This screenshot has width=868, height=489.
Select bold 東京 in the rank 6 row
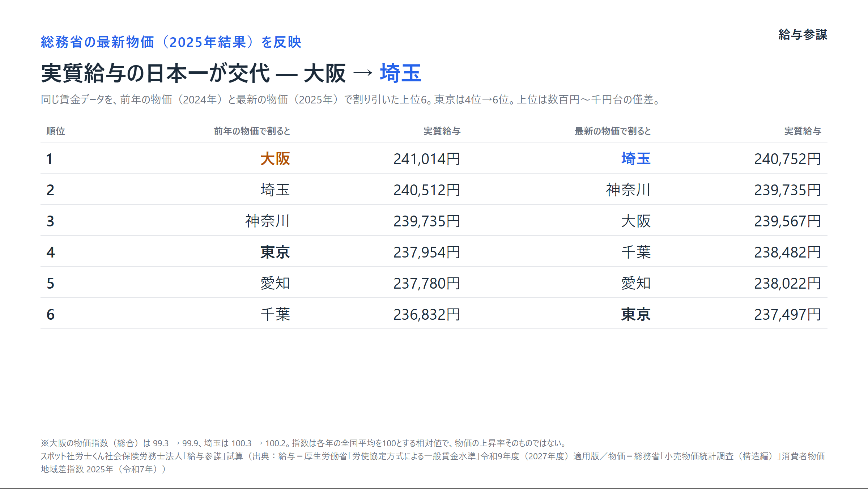(636, 314)
